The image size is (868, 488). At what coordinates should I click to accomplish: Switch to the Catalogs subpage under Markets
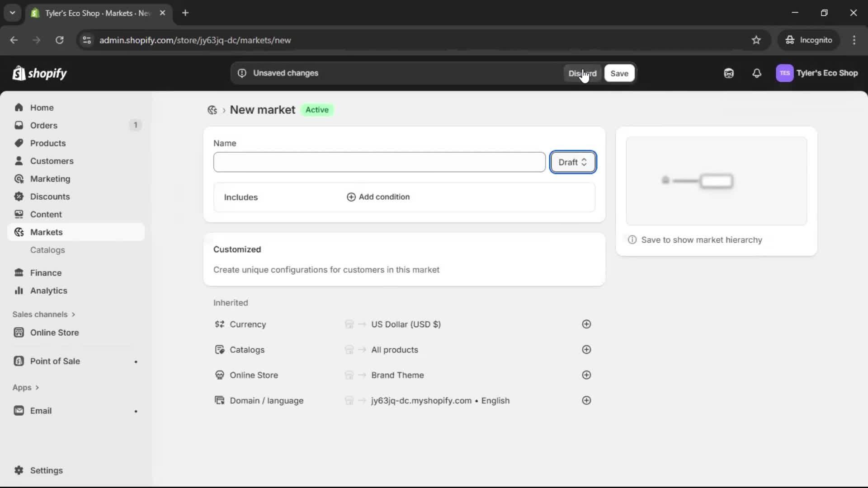click(48, 250)
